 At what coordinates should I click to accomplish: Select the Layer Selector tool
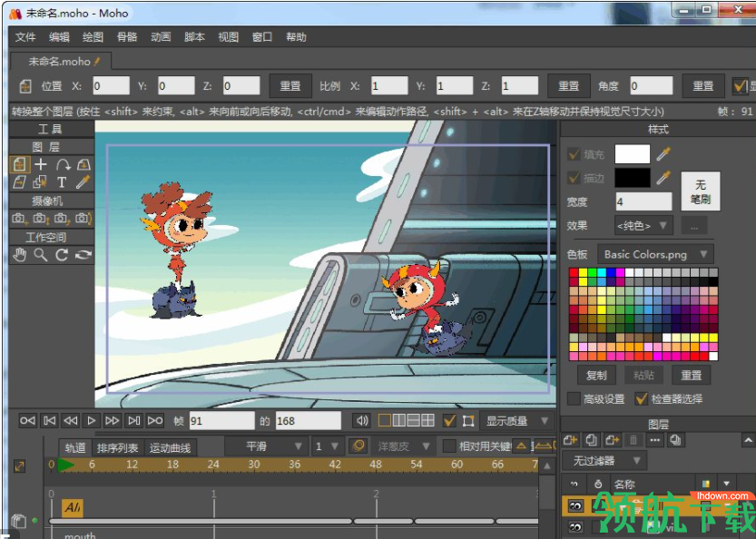click(x=40, y=182)
